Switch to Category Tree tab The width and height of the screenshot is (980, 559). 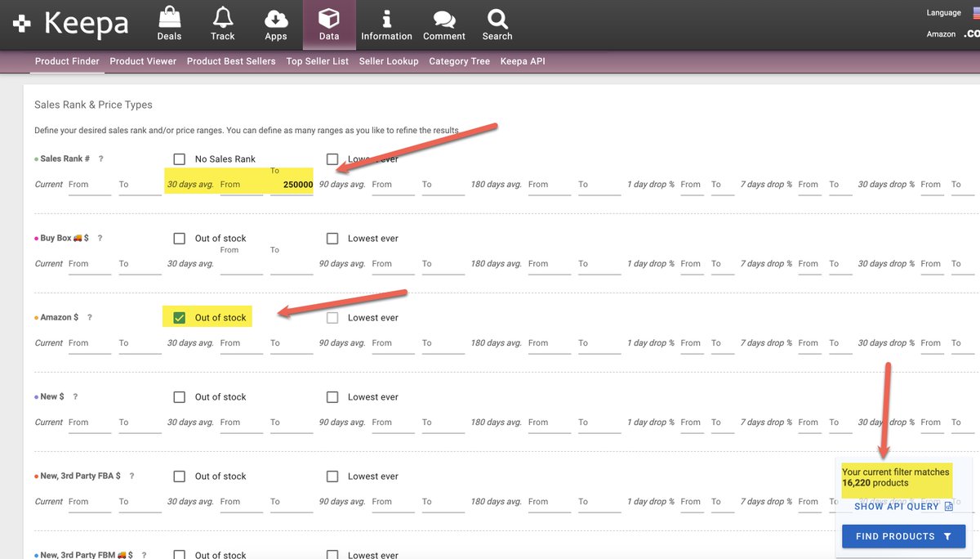click(x=460, y=61)
